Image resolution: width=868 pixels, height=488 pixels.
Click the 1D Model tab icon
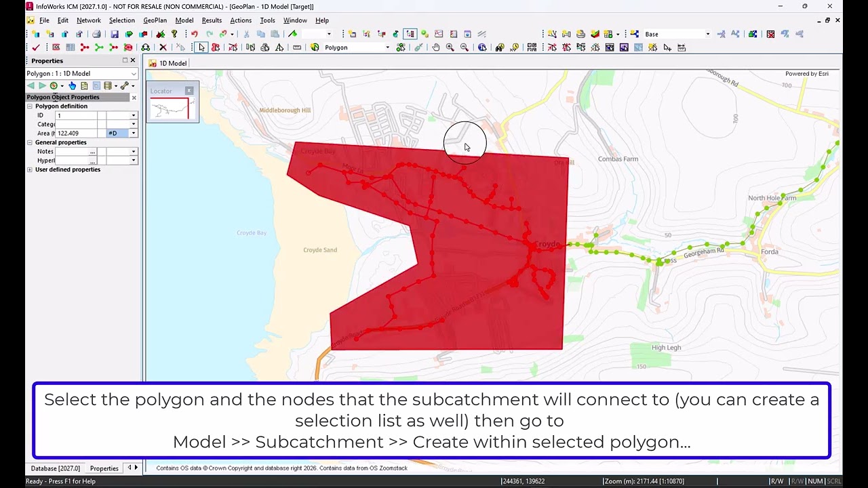click(153, 63)
